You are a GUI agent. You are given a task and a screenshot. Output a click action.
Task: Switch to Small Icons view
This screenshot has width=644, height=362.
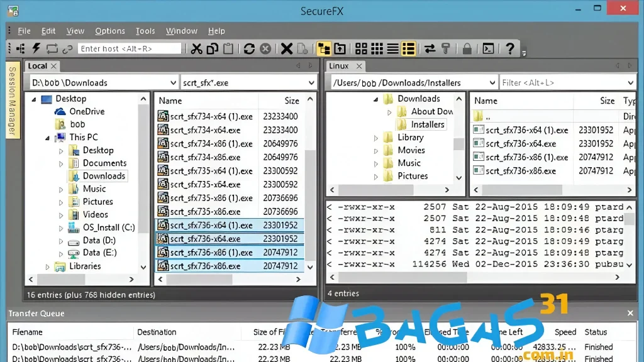(x=377, y=49)
